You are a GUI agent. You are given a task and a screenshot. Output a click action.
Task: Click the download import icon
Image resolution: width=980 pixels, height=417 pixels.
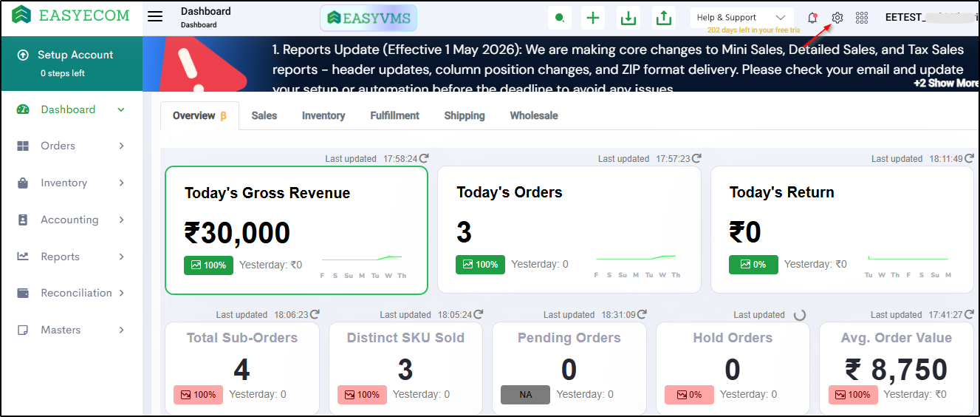point(628,18)
